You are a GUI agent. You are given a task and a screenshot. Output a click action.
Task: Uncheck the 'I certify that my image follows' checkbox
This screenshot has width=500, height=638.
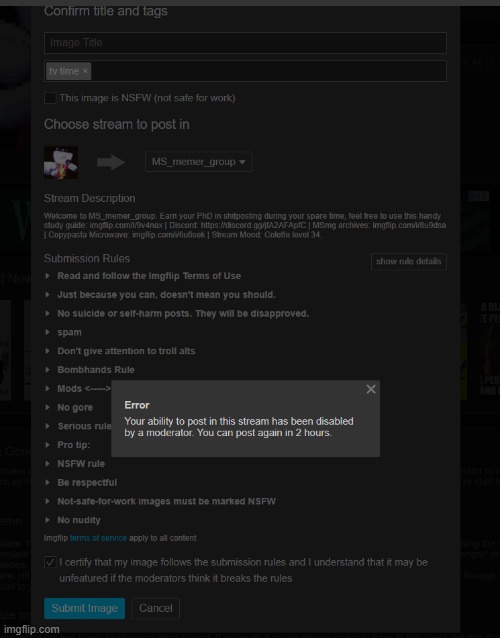50,562
